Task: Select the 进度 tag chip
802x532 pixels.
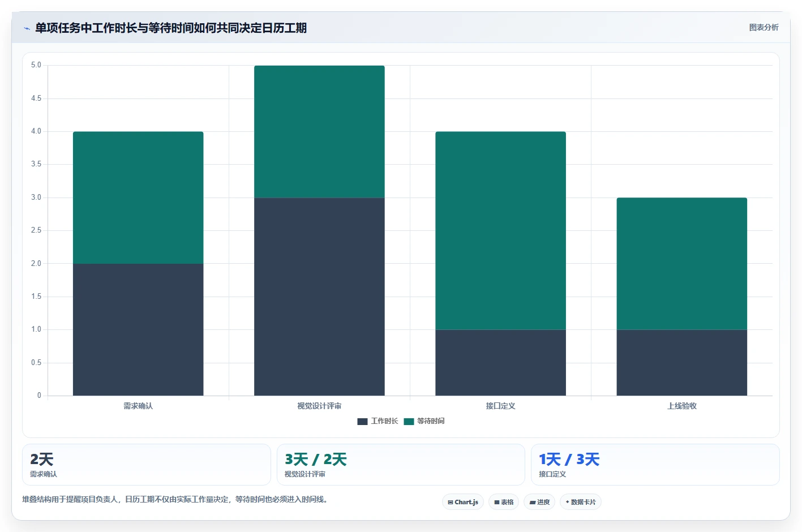Action: (x=539, y=502)
